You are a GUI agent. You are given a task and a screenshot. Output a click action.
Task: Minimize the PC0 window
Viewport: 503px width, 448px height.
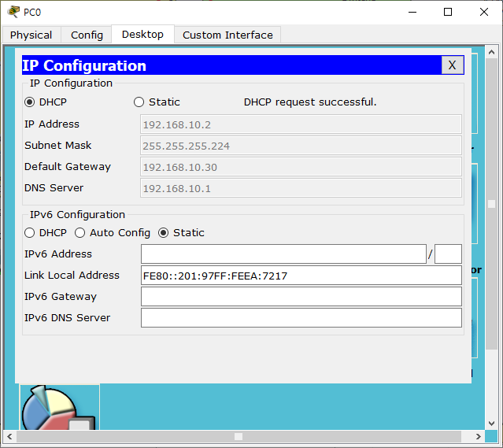pyautogui.click(x=412, y=12)
